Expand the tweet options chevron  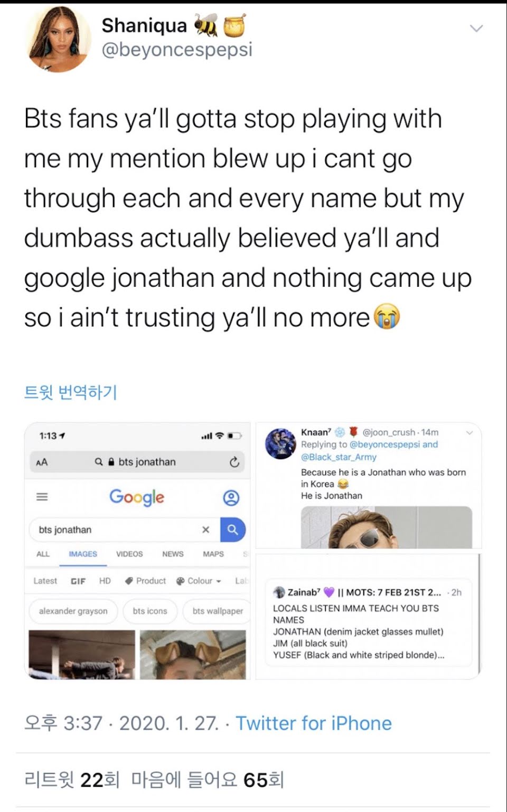point(476,28)
